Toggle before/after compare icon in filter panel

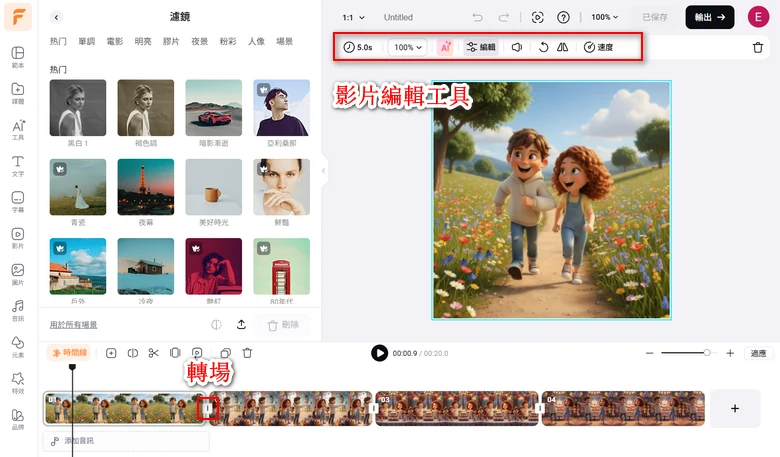[216, 325]
